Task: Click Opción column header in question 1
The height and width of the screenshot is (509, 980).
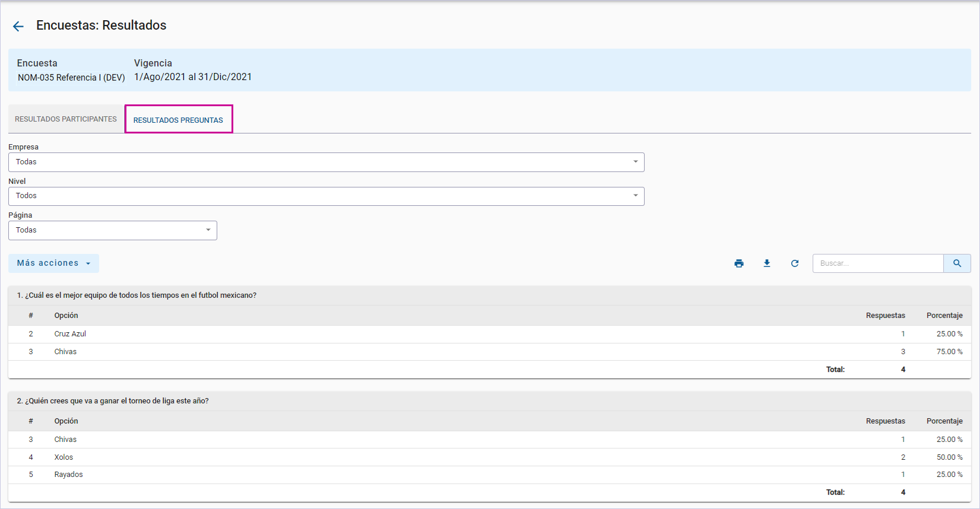Action: click(x=66, y=316)
